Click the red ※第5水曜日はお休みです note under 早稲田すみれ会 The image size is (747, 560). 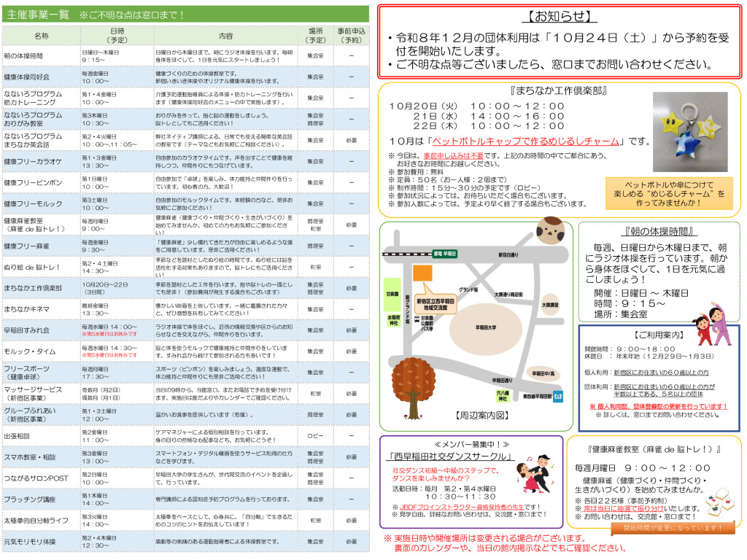point(109,334)
